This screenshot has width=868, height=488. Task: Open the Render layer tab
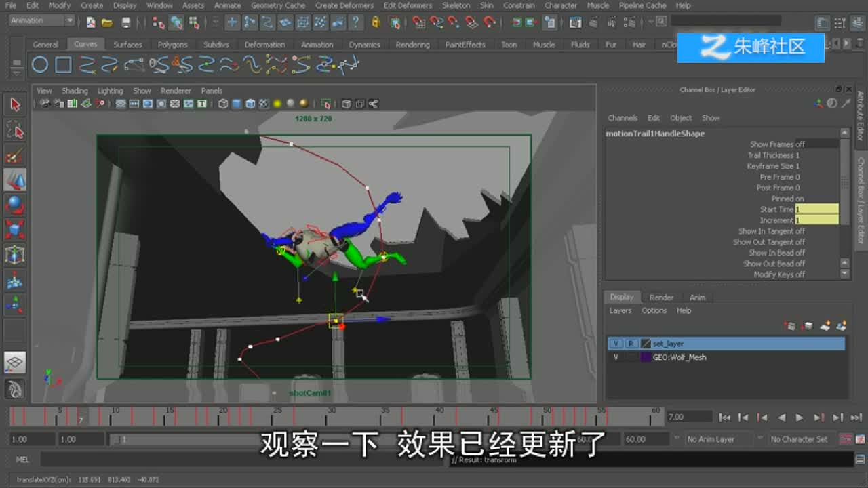click(661, 298)
